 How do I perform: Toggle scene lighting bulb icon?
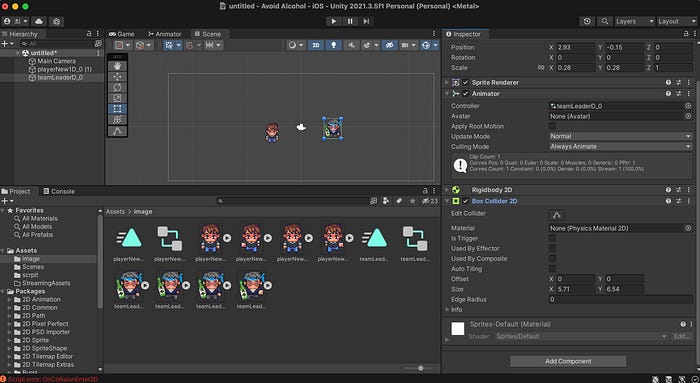coord(333,45)
